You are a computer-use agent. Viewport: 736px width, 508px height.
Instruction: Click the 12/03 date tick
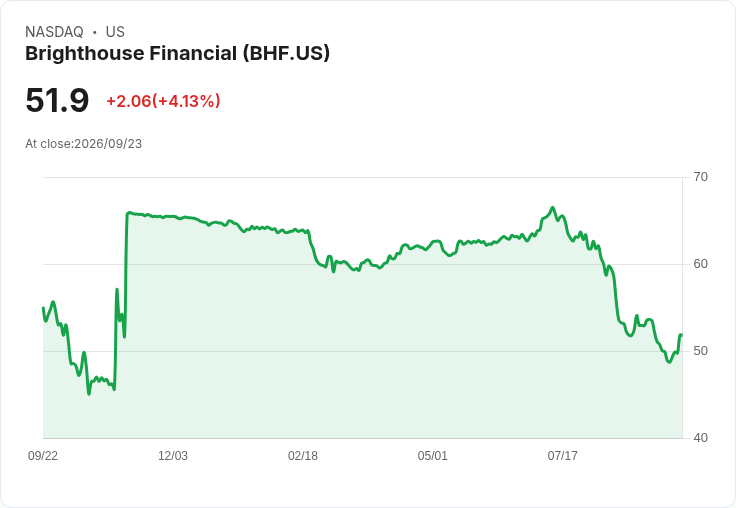click(173, 456)
